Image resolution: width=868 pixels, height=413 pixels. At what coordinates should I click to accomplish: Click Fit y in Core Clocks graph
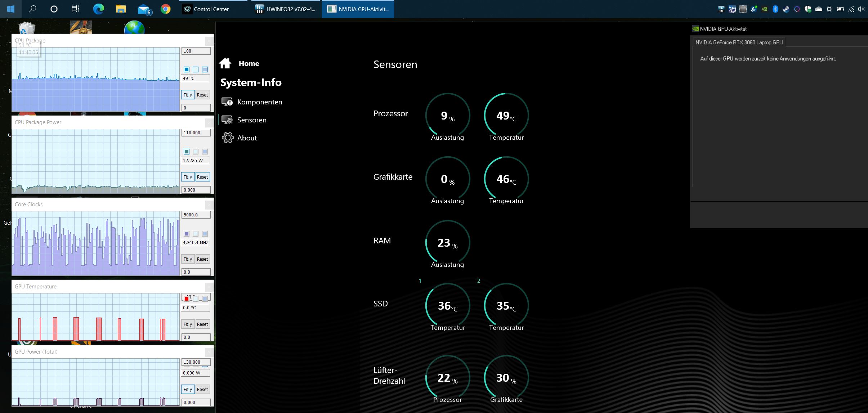point(188,259)
